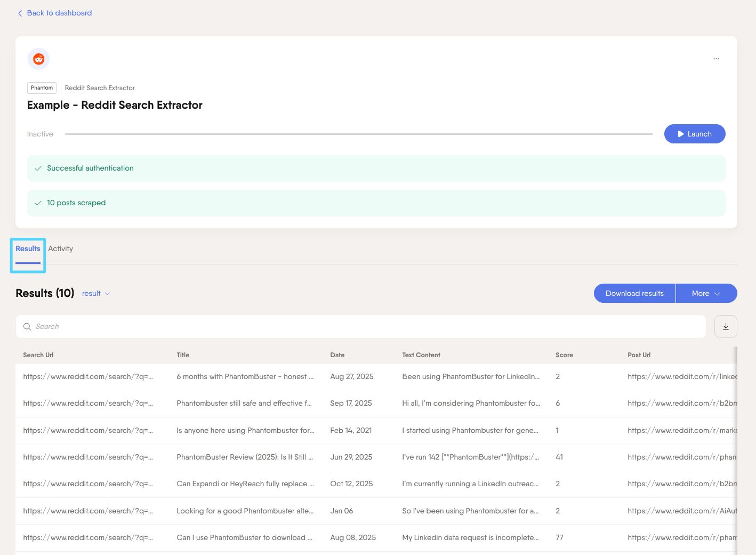Click the Successful authentication message
Image resolution: width=756 pixels, height=555 pixels.
pos(376,168)
